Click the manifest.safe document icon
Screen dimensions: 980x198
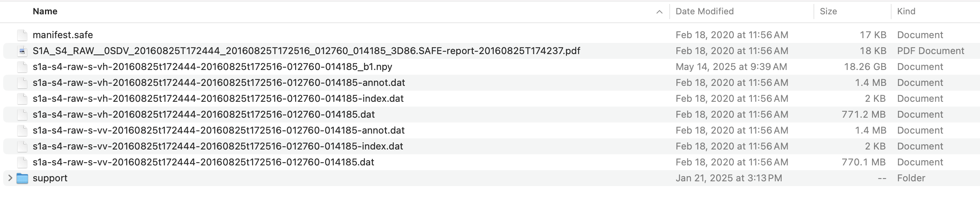click(22, 35)
